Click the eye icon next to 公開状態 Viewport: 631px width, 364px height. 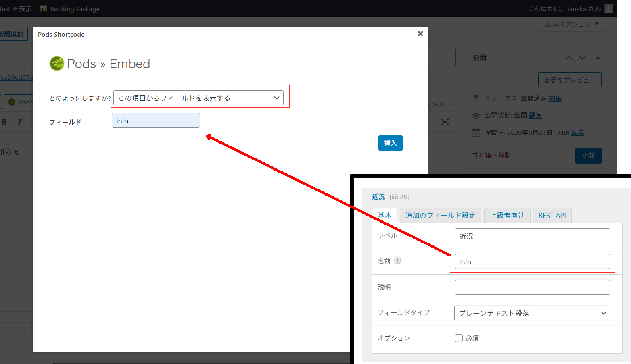(x=476, y=115)
